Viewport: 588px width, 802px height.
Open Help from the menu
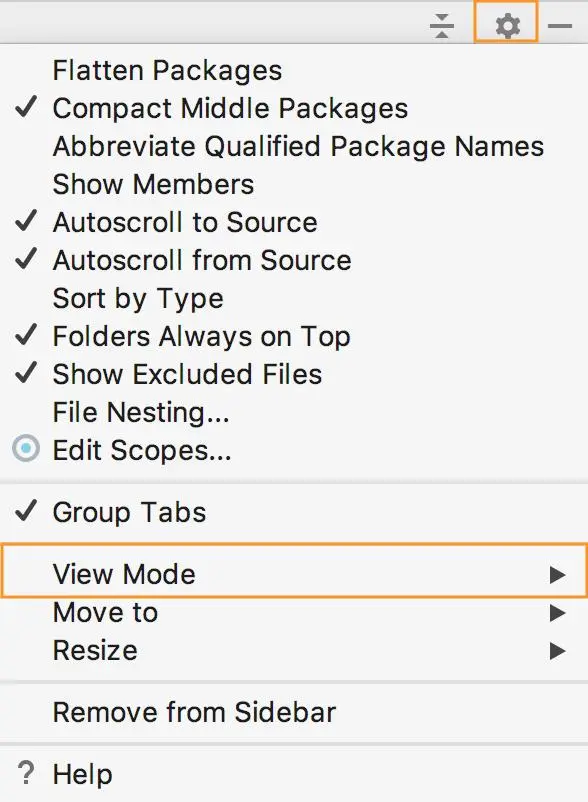[x=85, y=774]
